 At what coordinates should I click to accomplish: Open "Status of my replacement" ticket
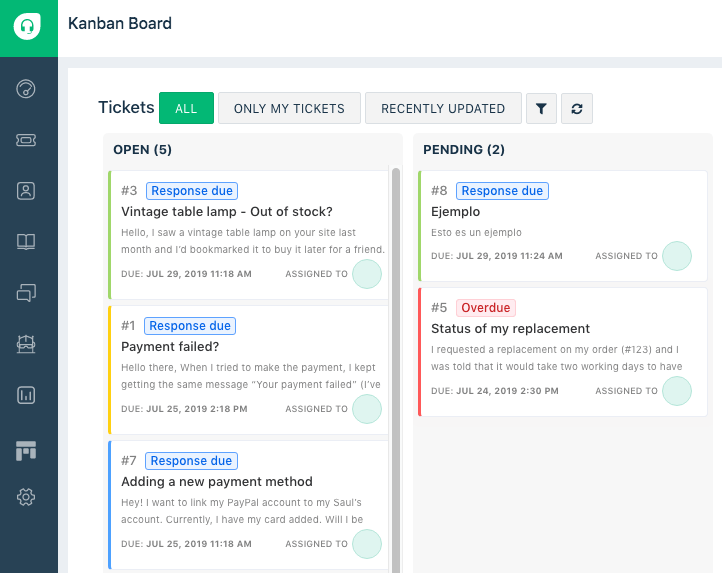pos(511,329)
